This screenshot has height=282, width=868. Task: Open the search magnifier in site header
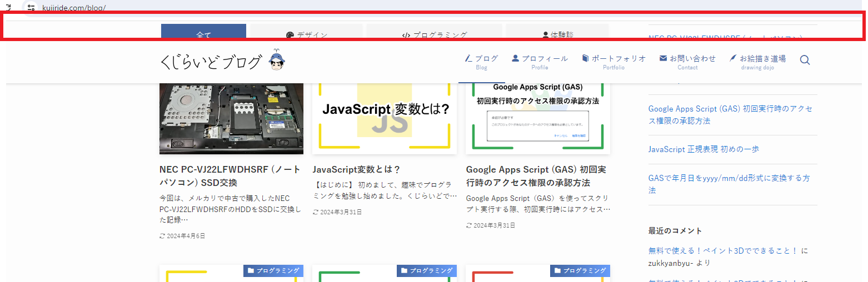pyautogui.click(x=805, y=60)
